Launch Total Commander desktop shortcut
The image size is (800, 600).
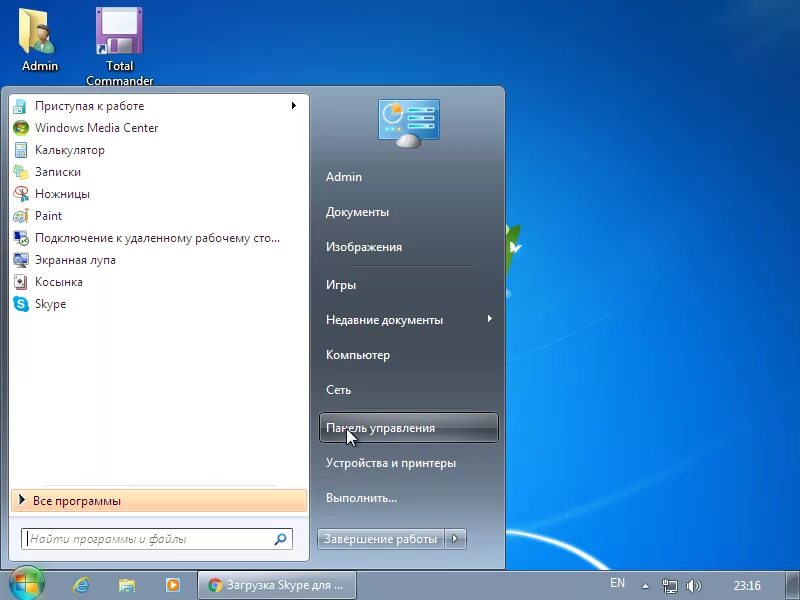tap(119, 46)
